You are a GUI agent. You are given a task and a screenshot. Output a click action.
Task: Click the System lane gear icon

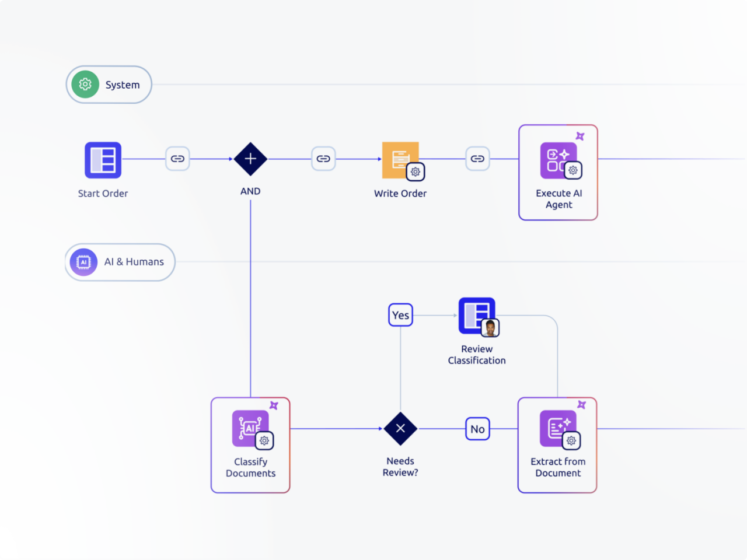(86, 84)
